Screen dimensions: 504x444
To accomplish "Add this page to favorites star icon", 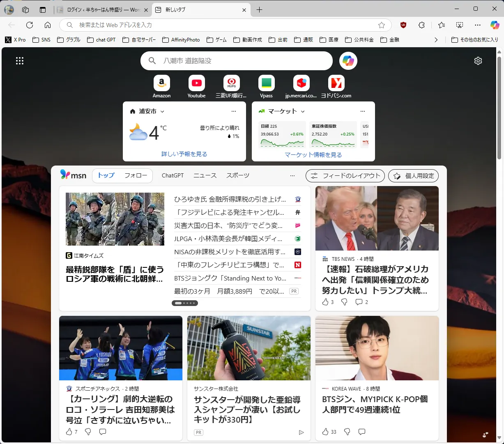I will (382, 25).
